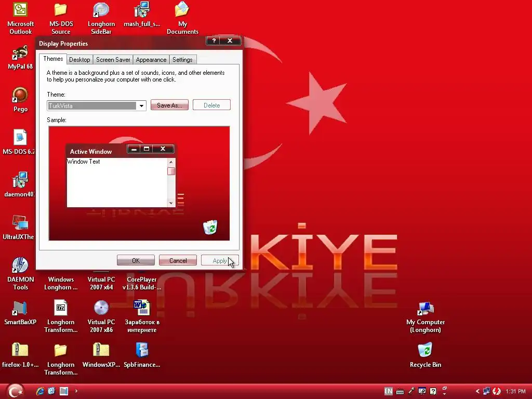Click OK in Display Properties

[136, 261]
